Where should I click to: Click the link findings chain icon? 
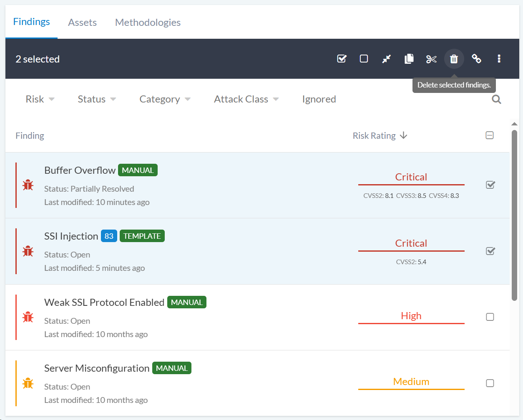click(476, 59)
